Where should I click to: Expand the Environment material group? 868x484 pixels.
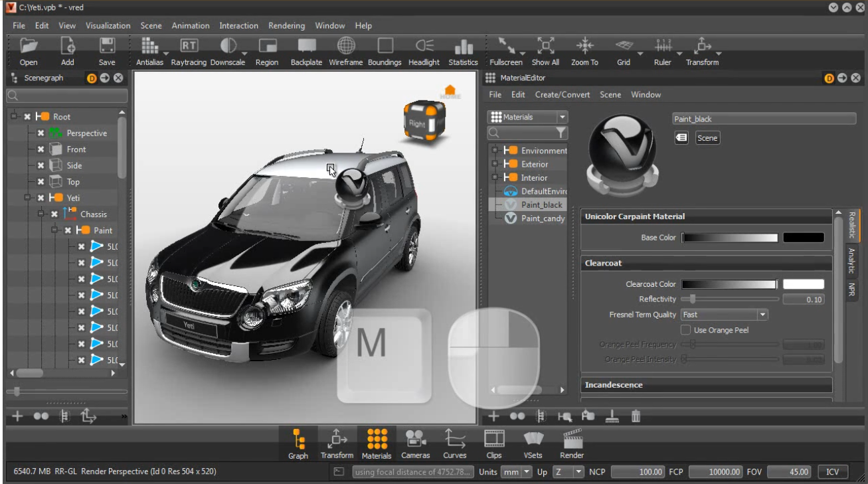495,151
